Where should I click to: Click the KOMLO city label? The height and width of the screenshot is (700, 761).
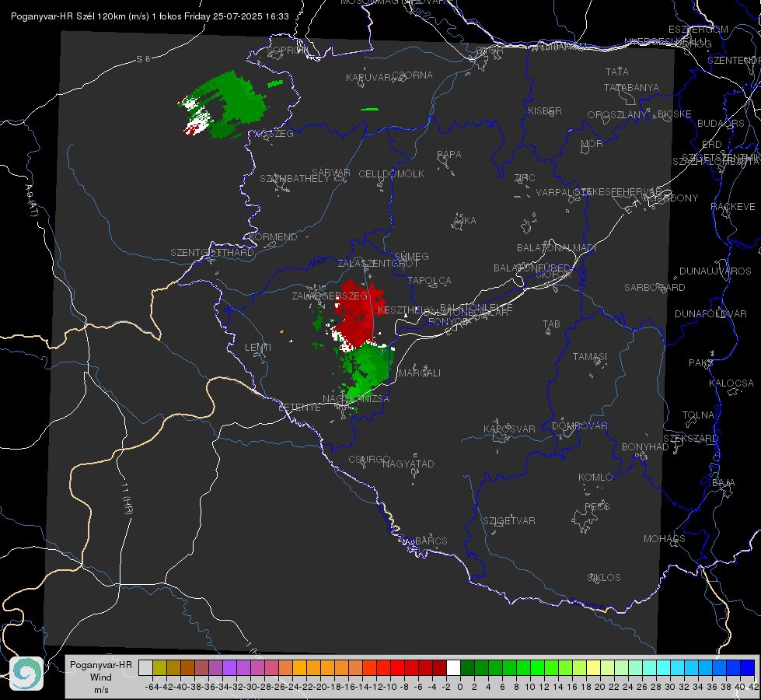595,478
